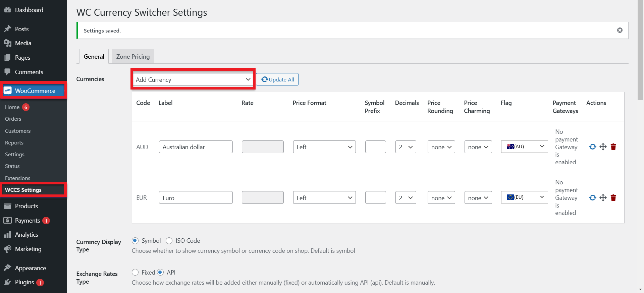Click the EUR Symbol Prefix field
The image size is (644, 293).
(x=376, y=198)
